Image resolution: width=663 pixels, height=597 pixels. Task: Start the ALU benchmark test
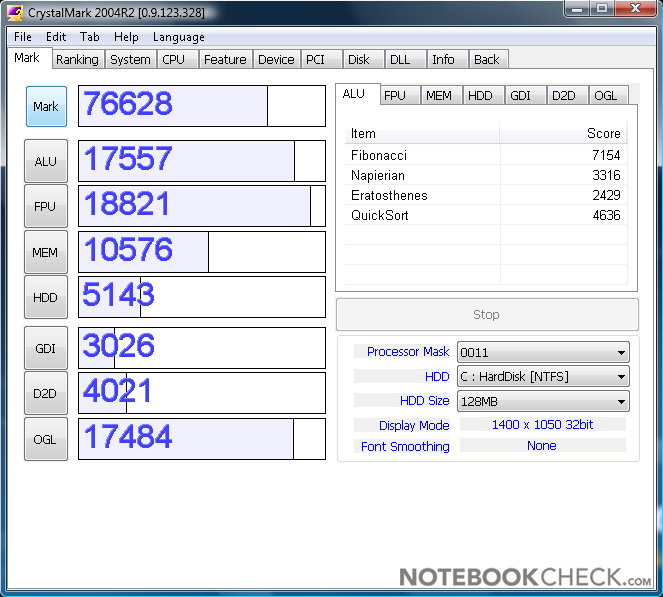point(46,161)
